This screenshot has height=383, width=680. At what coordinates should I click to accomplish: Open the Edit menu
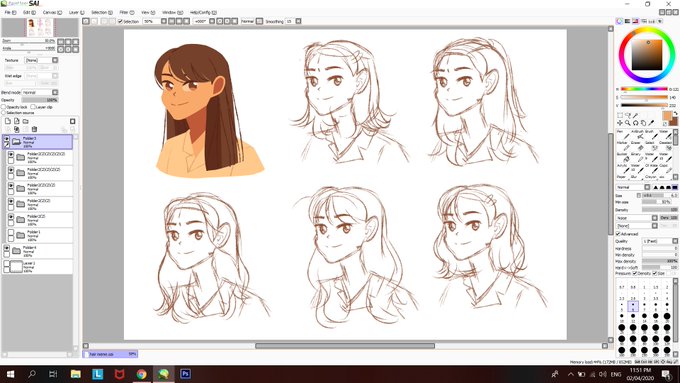29,13
